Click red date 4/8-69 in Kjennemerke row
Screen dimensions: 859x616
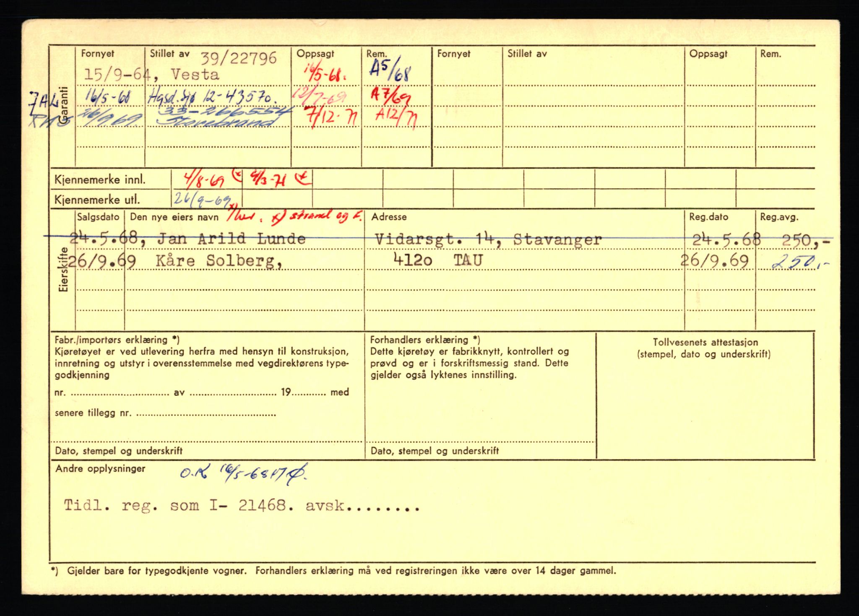tap(204, 180)
